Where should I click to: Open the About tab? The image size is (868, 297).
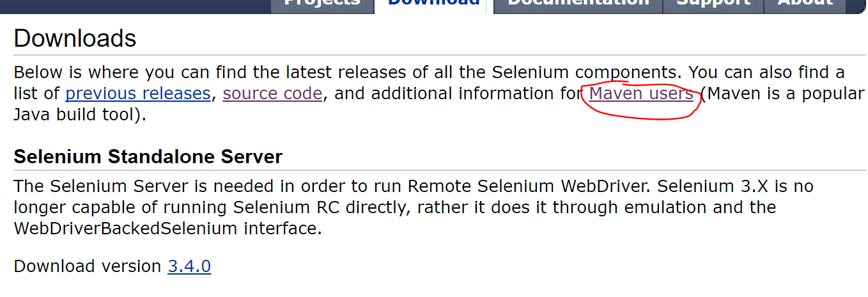pos(805,3)
